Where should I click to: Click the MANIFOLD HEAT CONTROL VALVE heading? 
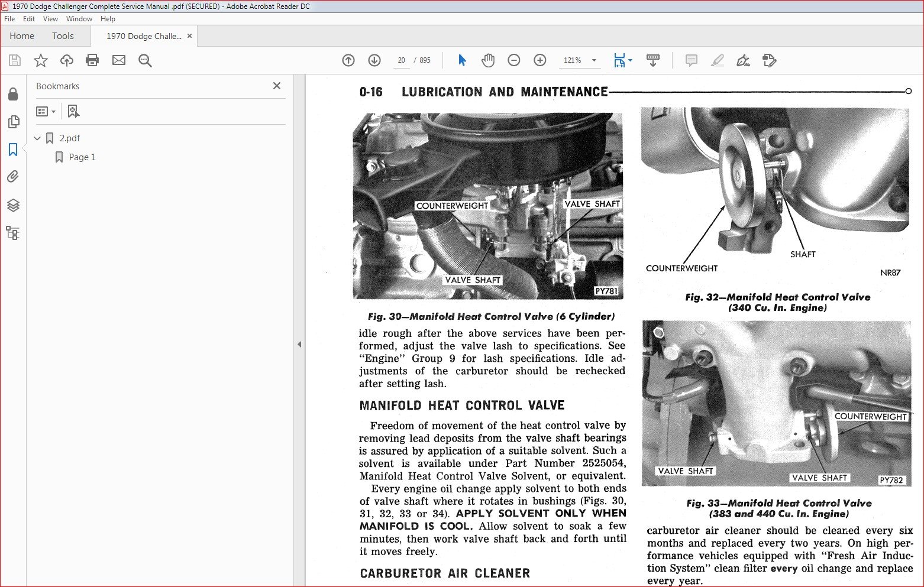pyautogui.click(x=462, y=406)
